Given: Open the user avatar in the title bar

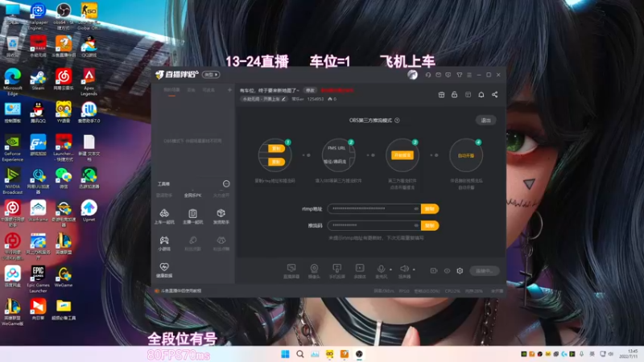Looking at the screenshot, I should tap(412, 75).
